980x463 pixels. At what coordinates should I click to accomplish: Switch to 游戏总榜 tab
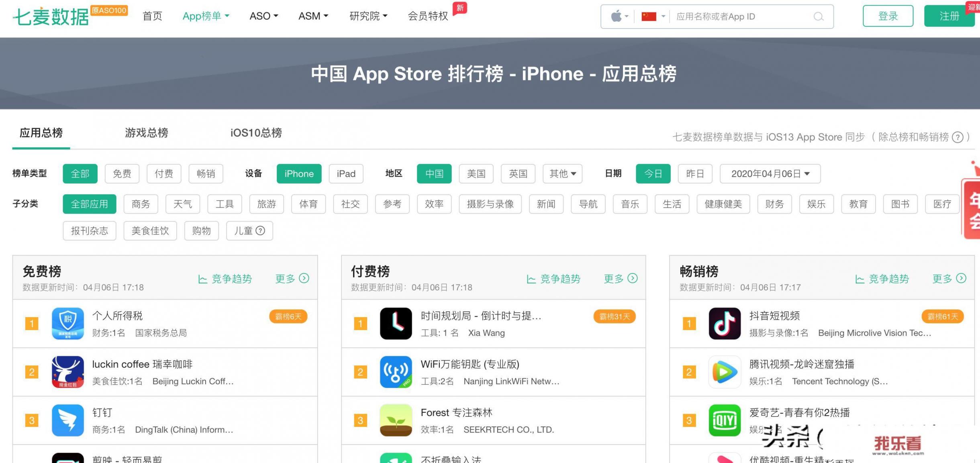[147, 132]
